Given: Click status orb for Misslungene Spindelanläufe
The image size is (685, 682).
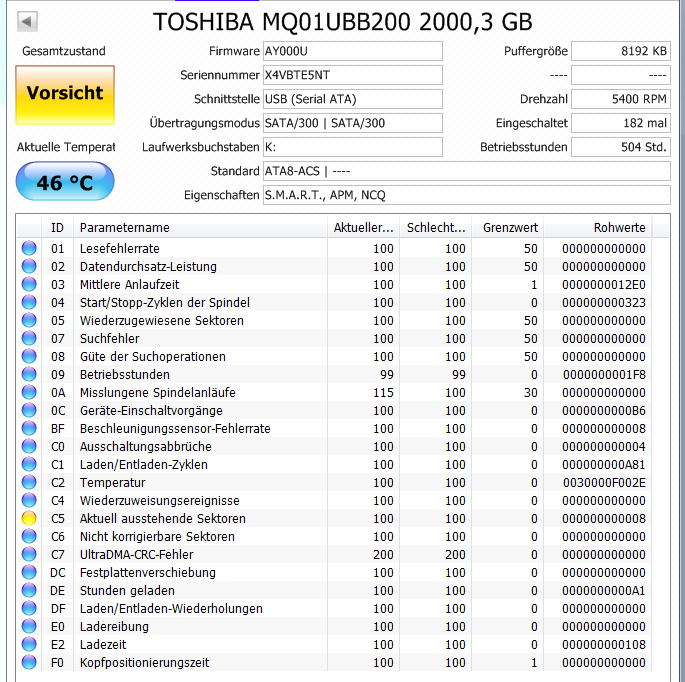Looking at the screenshot, I should pos(29,392).
